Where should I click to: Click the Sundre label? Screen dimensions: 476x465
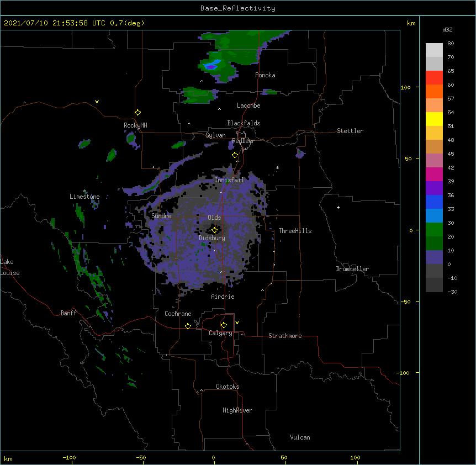pos(161,216)
